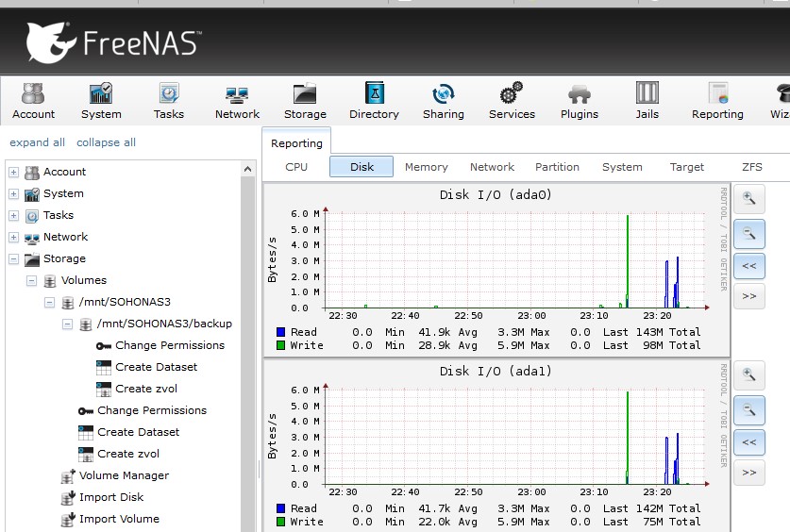Viewport: 790px width, 532px height.
Task: Open the System toolbar icon
Action: (x=101, y=101)
